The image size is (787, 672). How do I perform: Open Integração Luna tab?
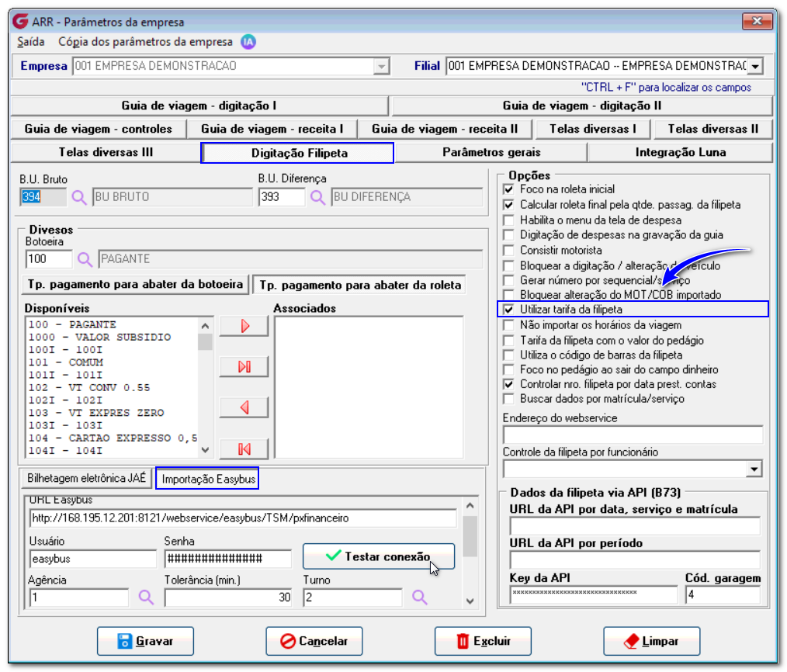point(680,152)
